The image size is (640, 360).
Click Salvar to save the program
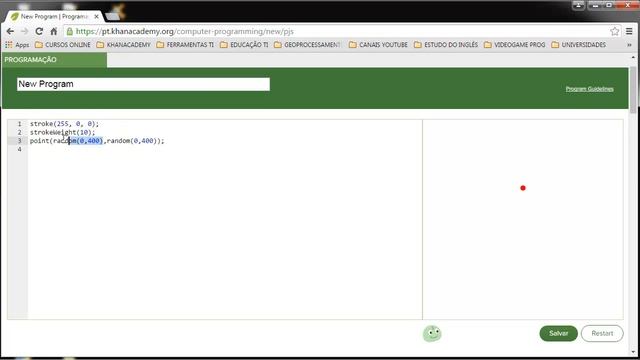coord(558,333)
